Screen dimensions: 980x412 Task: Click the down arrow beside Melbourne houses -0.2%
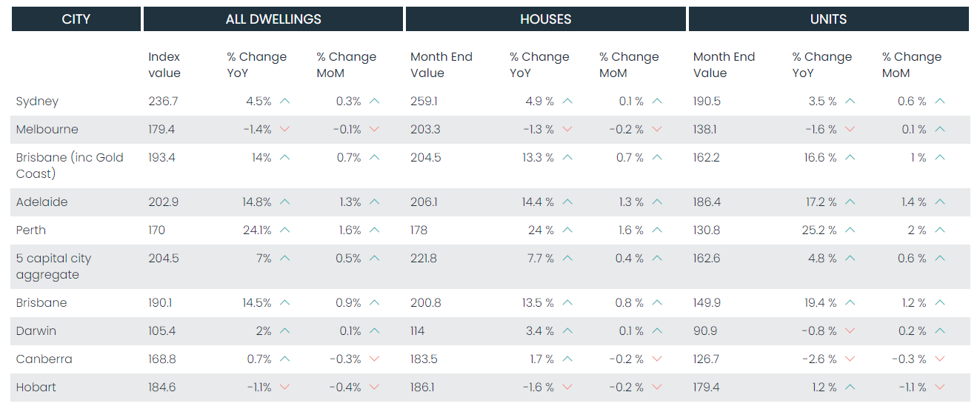(657, 130)
